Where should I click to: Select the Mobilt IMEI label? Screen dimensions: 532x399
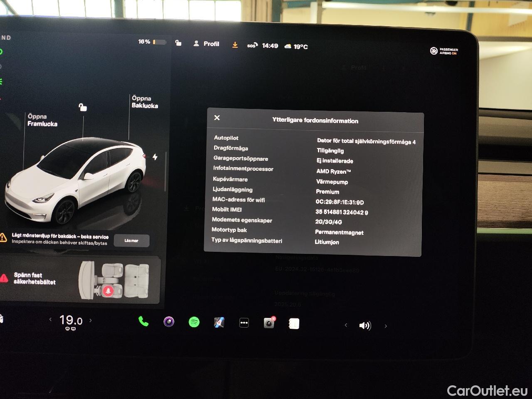pyautogui.click(x=227, y=209)
